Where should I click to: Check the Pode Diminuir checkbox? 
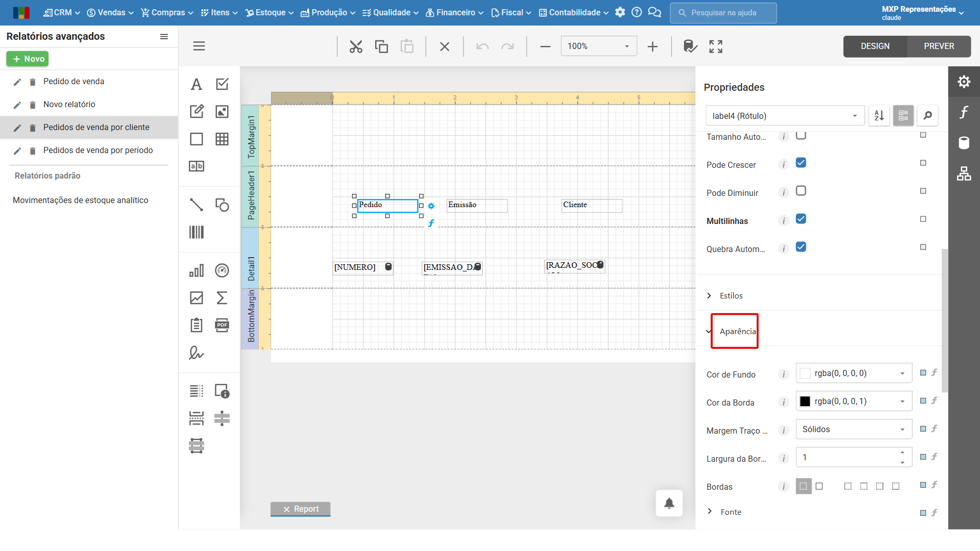[x=801, y=191]
